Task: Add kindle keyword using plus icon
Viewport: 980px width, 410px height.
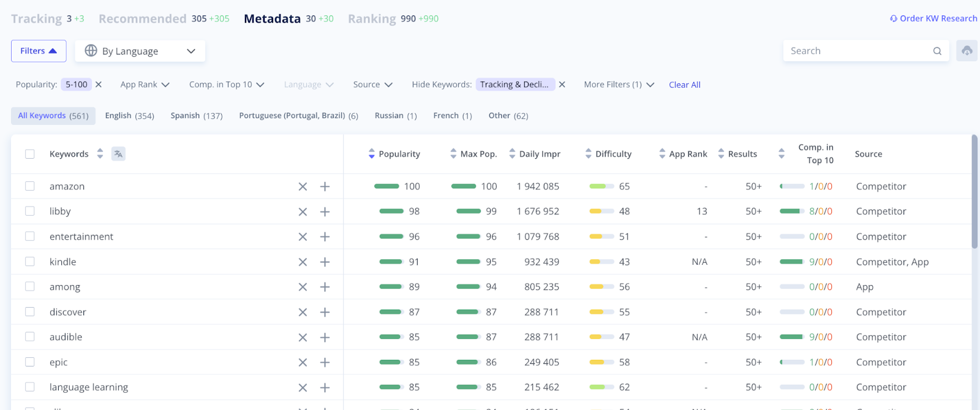Action: tap(325, 262)
